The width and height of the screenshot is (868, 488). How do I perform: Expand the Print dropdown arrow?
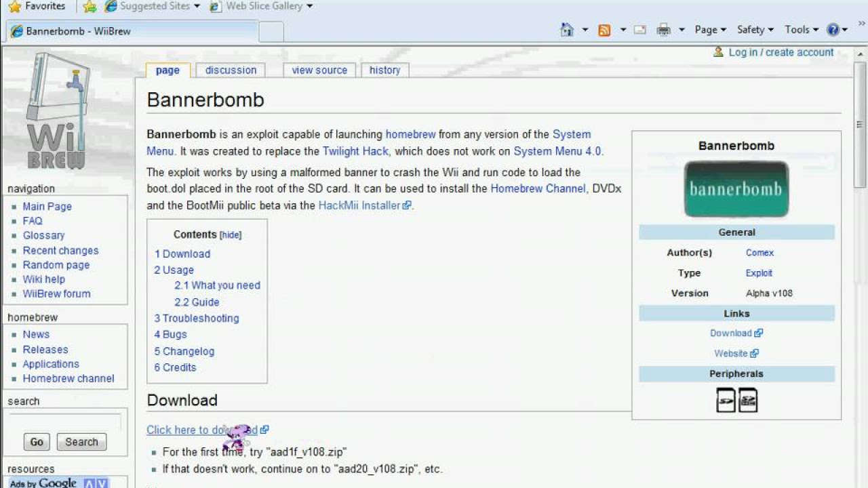[x=682, y=30]
